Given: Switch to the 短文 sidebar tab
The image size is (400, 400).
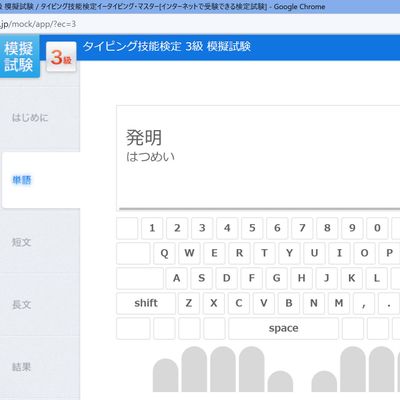Looking at the screenshot, I should click(40, 242).
